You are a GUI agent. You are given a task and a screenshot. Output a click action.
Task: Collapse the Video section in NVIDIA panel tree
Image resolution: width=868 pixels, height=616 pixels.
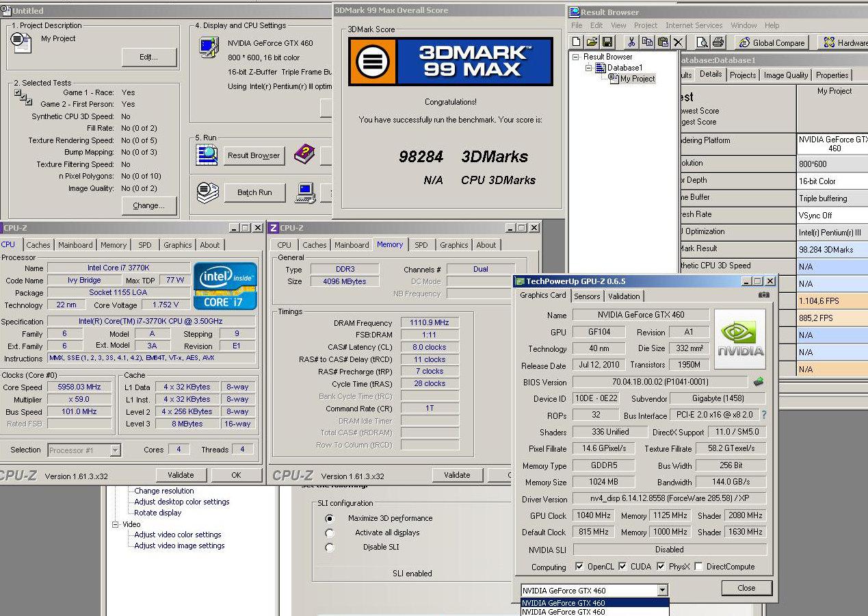tap(115, 524)
